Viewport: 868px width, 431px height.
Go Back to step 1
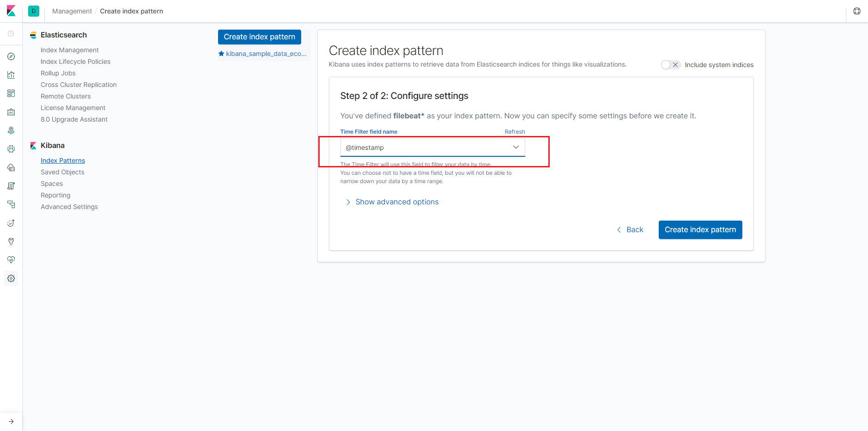point(630,230)
